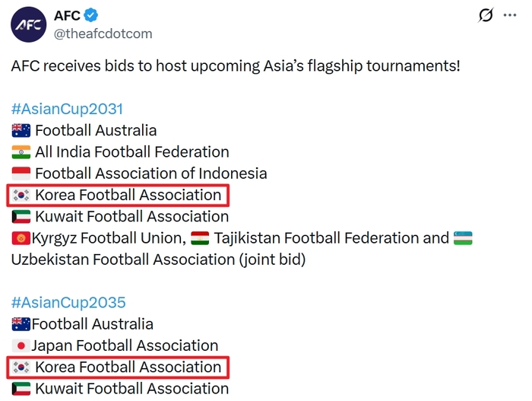The image size is (532, 401).
Task: Click the Australia flag under #AsianCup2031
Action: pos(21,131)
